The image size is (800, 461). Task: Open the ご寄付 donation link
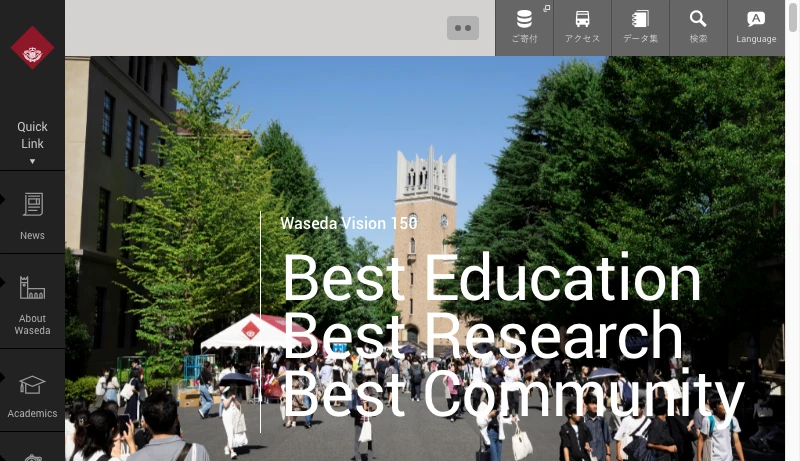[524, 28]
